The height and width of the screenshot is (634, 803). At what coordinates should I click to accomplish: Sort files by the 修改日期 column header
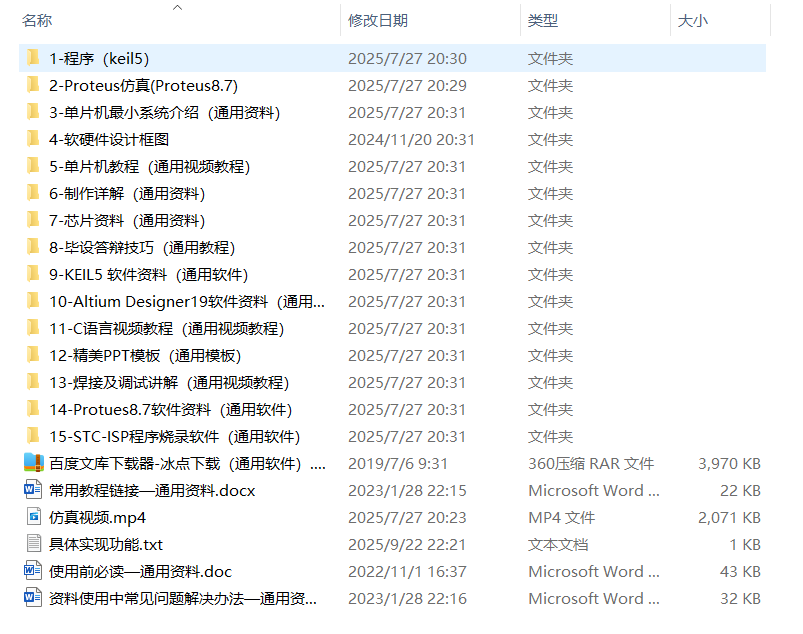(378, 20)
